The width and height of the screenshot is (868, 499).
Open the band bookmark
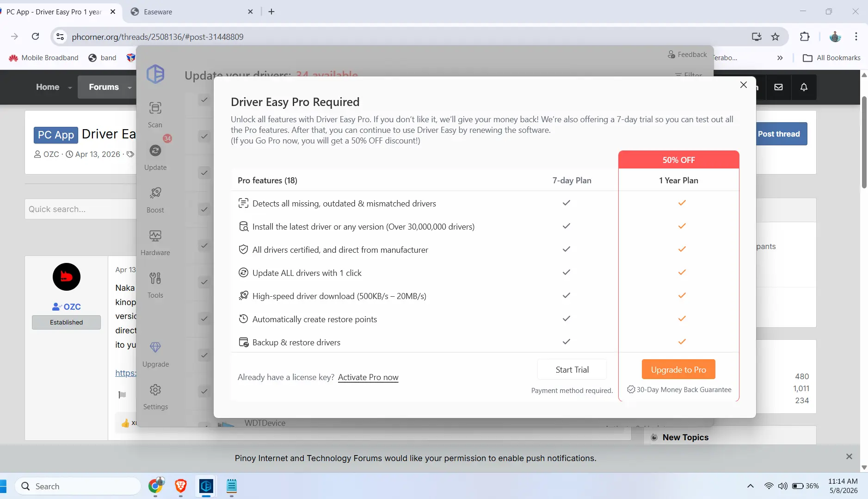pyautogui.click(x=102, y=58)
